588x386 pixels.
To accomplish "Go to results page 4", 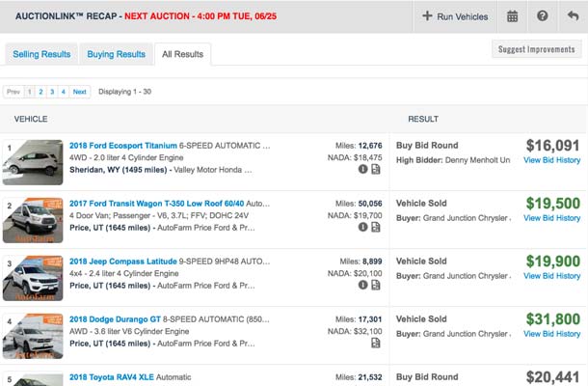I will coord(64,92).
